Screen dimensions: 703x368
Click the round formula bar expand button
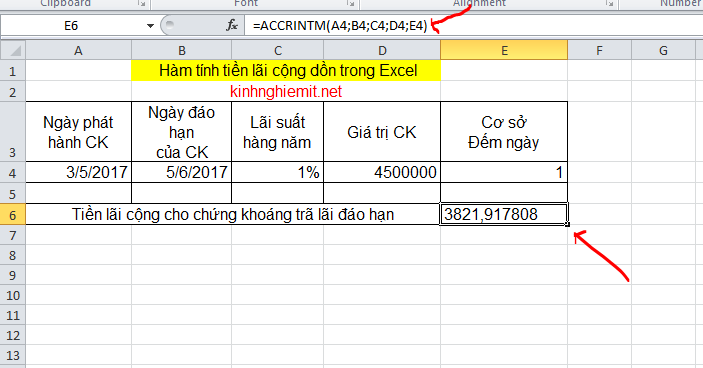click(169, 26)
